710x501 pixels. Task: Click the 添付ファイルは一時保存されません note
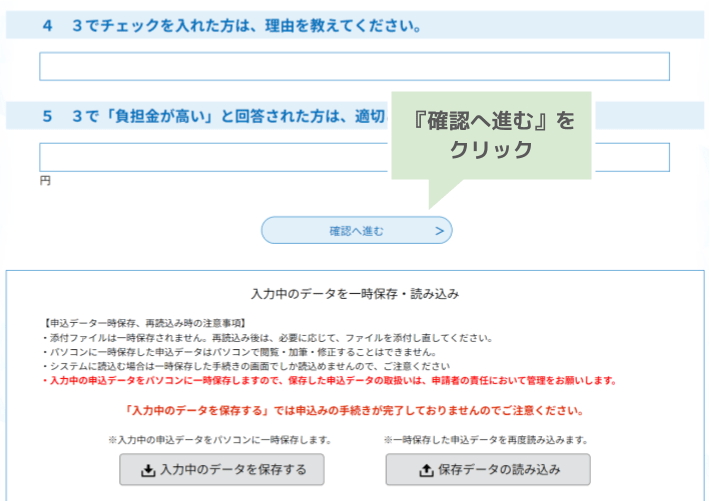(x=267, y=338)
